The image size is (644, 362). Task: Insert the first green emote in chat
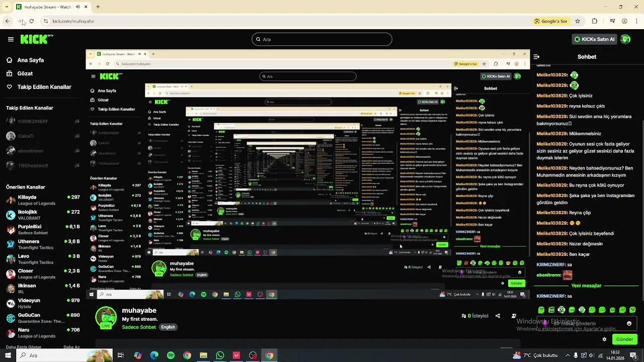click(541, 310)
